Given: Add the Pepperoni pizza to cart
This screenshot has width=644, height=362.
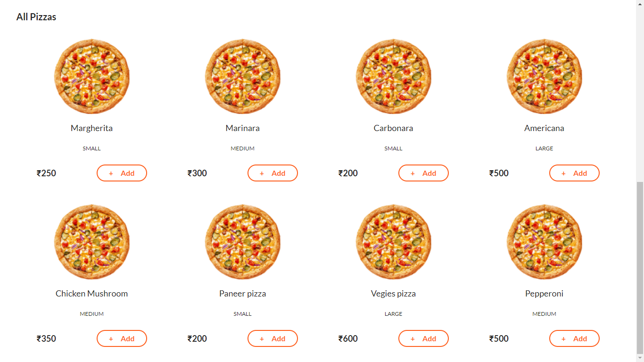Looking at the screenshot, I should 574,338.
